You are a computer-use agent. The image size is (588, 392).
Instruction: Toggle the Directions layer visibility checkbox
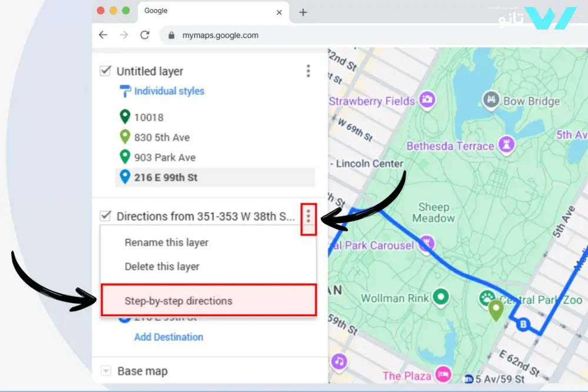click(106, 216)
